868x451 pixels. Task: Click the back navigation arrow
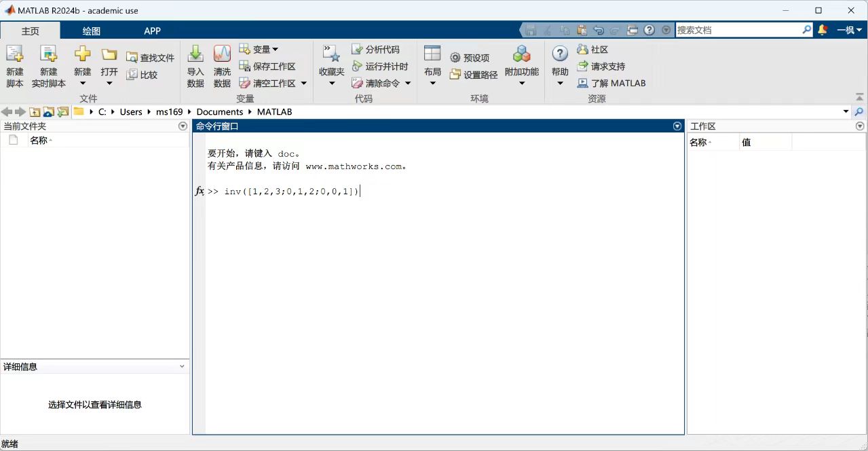click(7, 112)
